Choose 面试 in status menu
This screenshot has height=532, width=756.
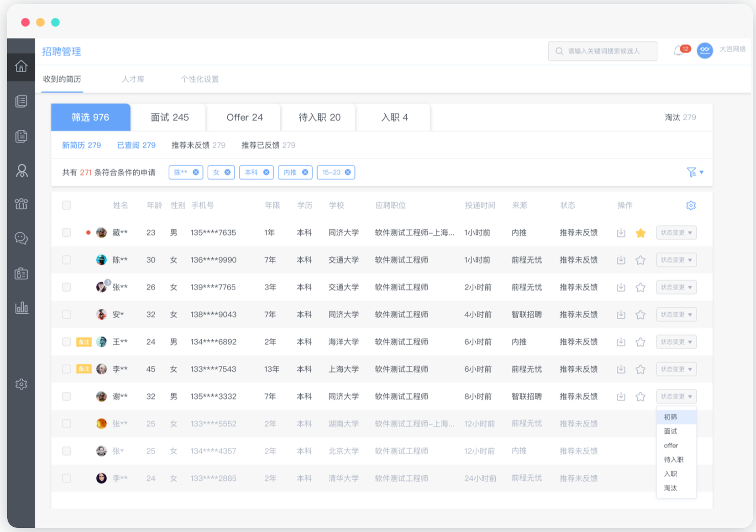click(676, 431)
